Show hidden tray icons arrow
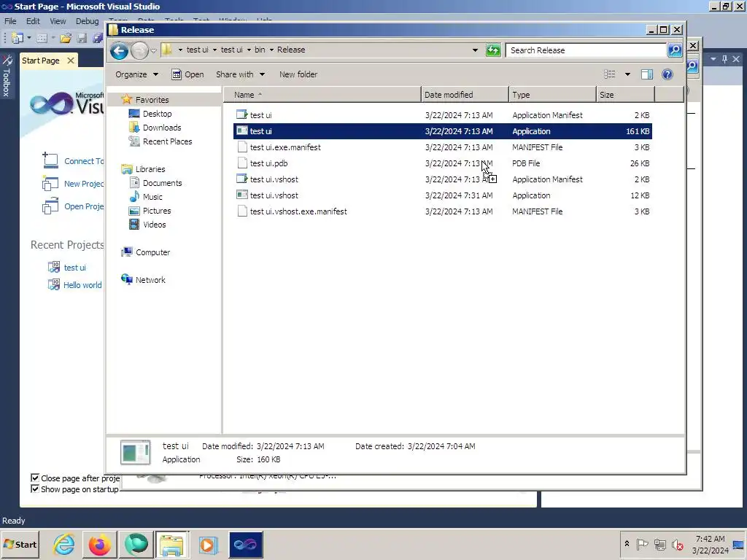747x560 pixels. (x=627, y=544)
